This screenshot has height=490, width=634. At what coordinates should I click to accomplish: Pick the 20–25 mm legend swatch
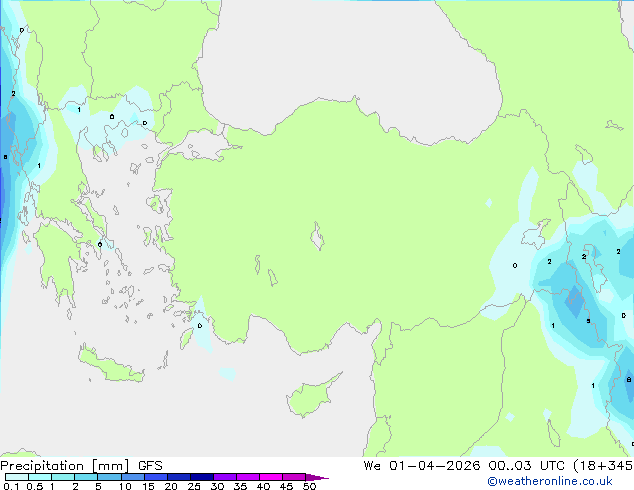[x=178, y=477]
